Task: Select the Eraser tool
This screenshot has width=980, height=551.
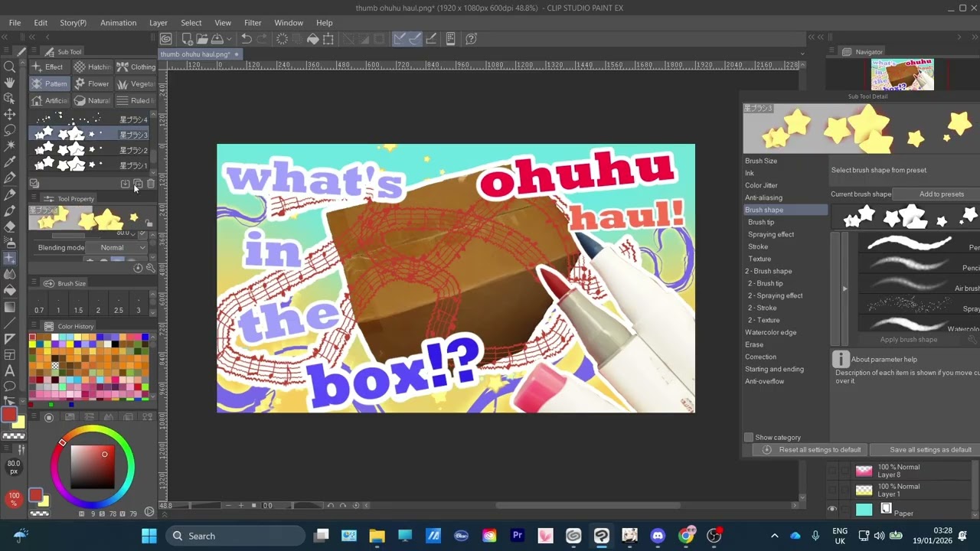Action: point(10,227)
